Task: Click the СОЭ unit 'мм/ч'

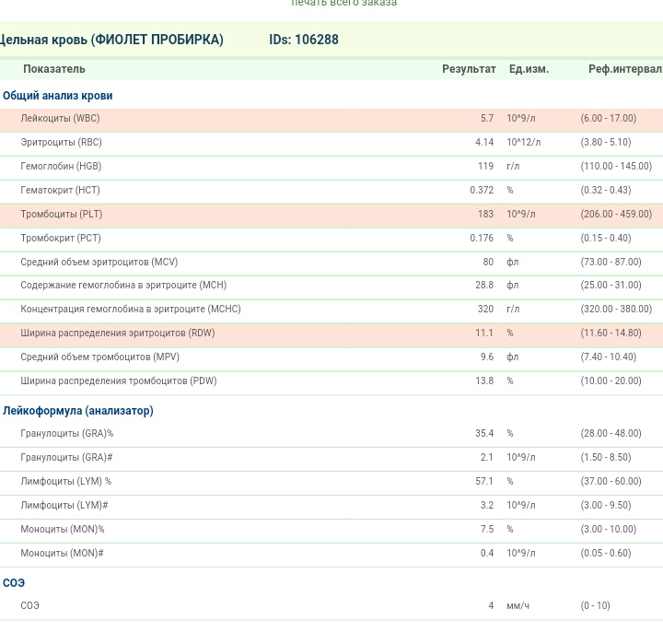Action: click(518, 605)
